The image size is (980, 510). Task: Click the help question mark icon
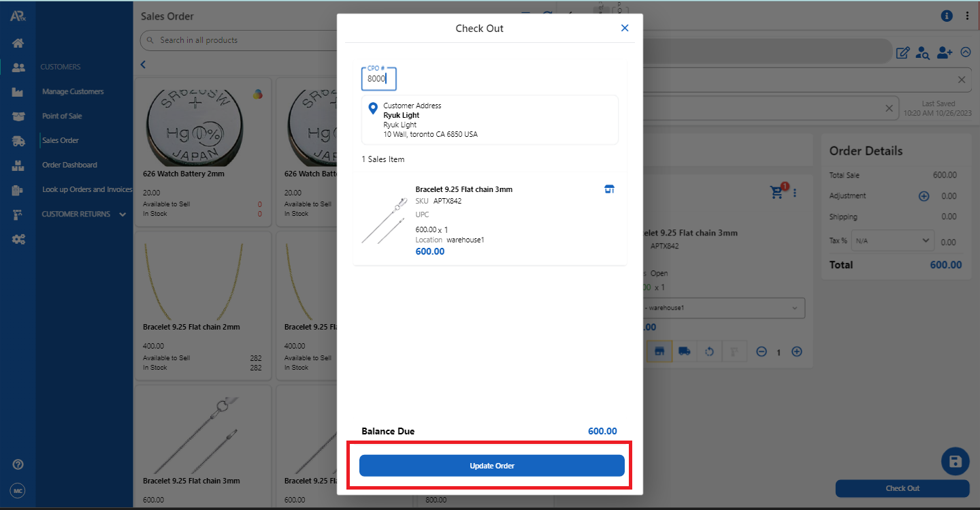pyautogui.click(x=18, y=464)
